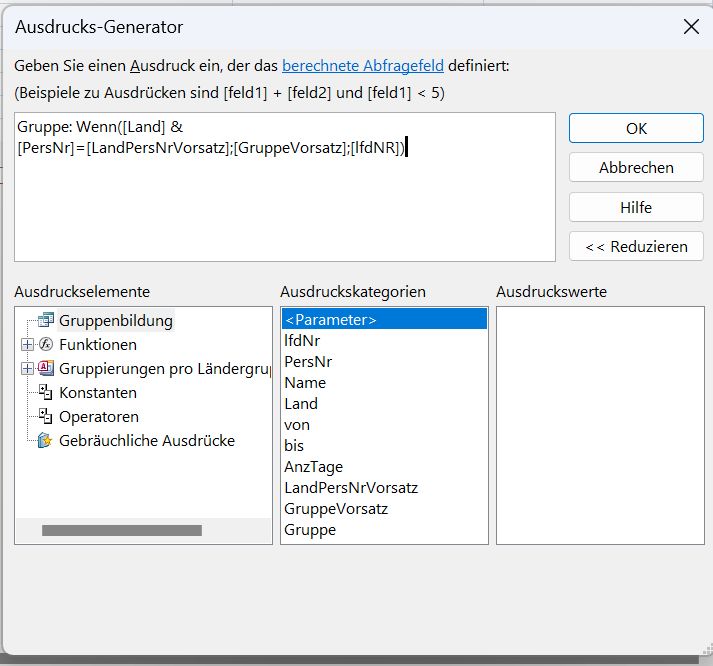Select <Parameter> in Ausdruckskategorien
The width and height of the screenshot is (713, 666).
click(x=330, y=320)
